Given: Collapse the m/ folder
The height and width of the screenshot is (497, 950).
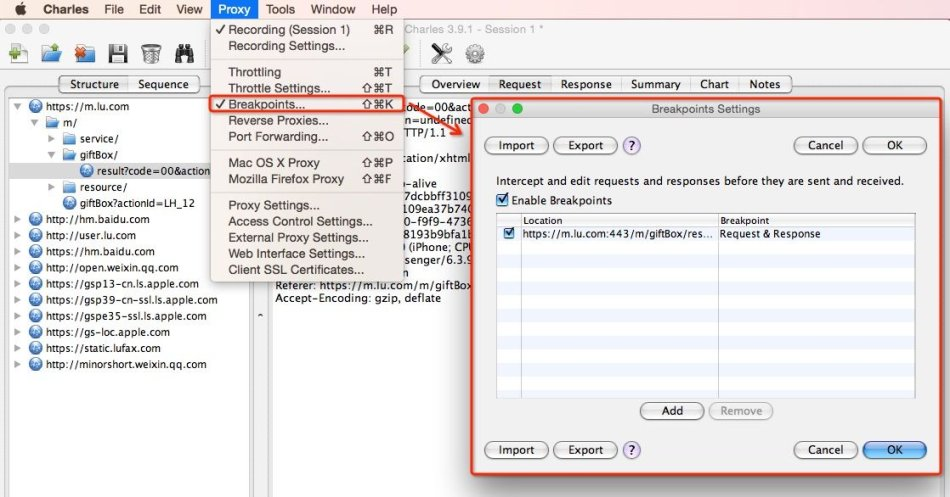Looking at the screenshot, I should (x=35, y=122).
